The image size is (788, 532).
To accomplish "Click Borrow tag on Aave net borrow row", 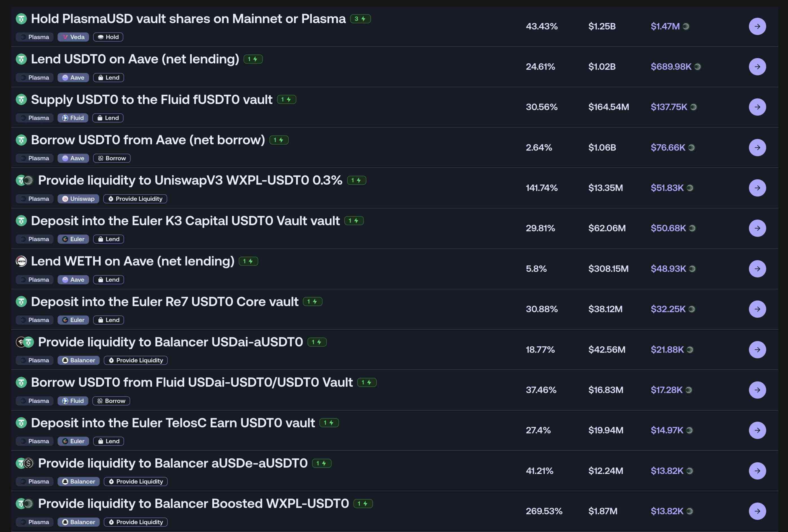I will 112,158.
